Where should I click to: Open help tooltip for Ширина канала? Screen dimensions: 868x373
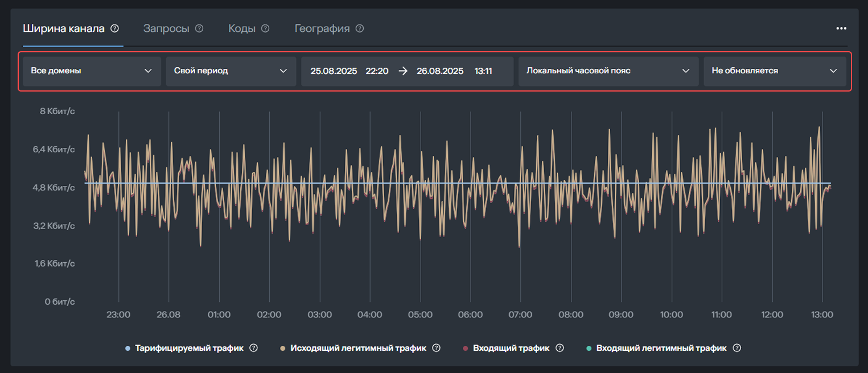(x=115, y=28)
